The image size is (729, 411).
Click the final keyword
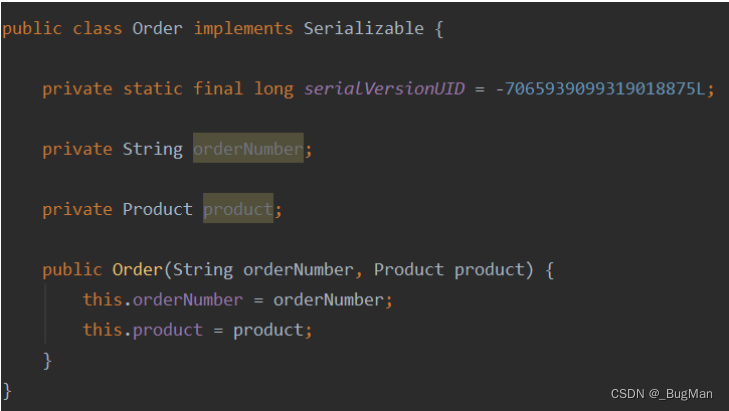pyautogui.click(x=218, y=89)
